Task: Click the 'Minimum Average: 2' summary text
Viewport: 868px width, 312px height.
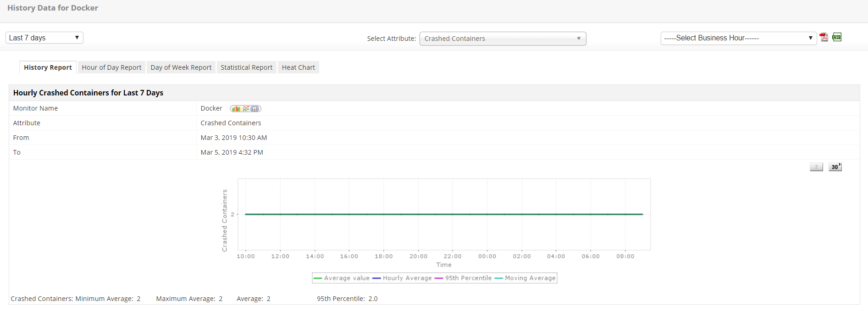Action: [x=108, y=299]
